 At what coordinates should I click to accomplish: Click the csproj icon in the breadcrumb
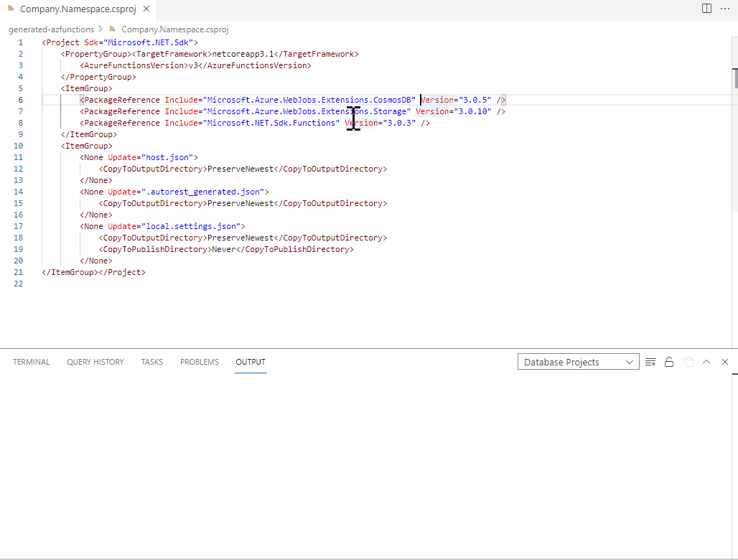point(112,29)
